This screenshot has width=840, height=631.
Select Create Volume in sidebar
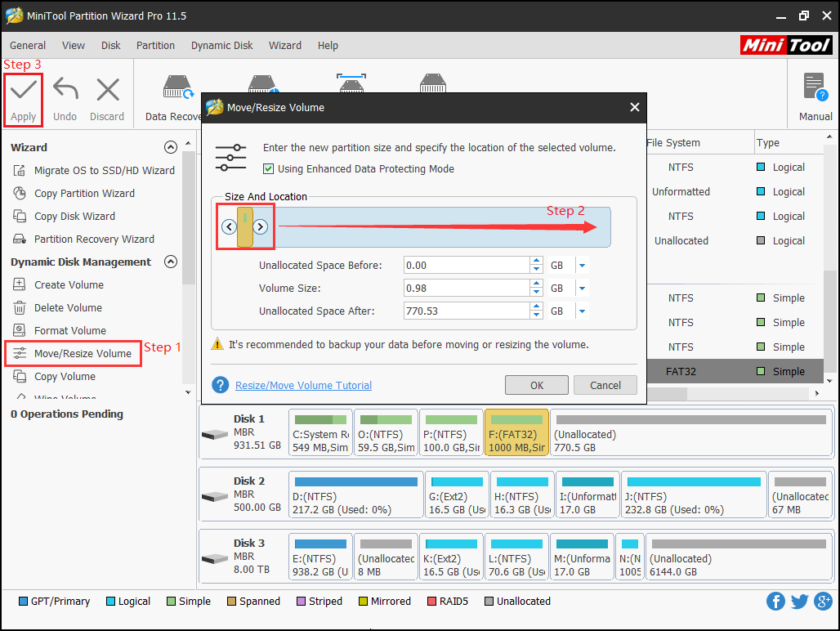[58, 285]
